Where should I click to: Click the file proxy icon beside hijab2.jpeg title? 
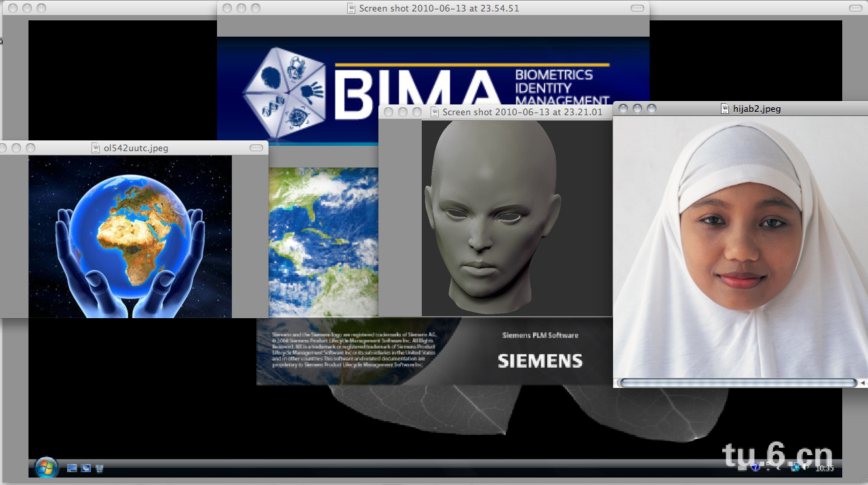(x=725, y=109)
